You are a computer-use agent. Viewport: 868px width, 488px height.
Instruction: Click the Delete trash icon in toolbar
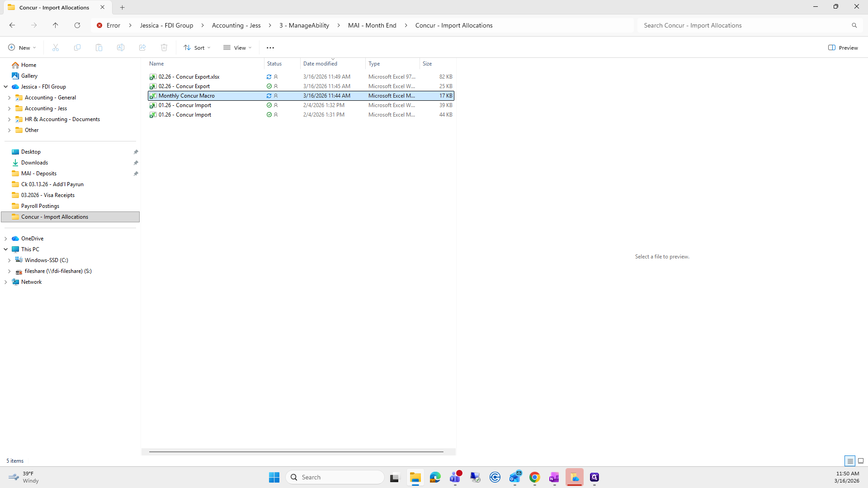[164, 47]
